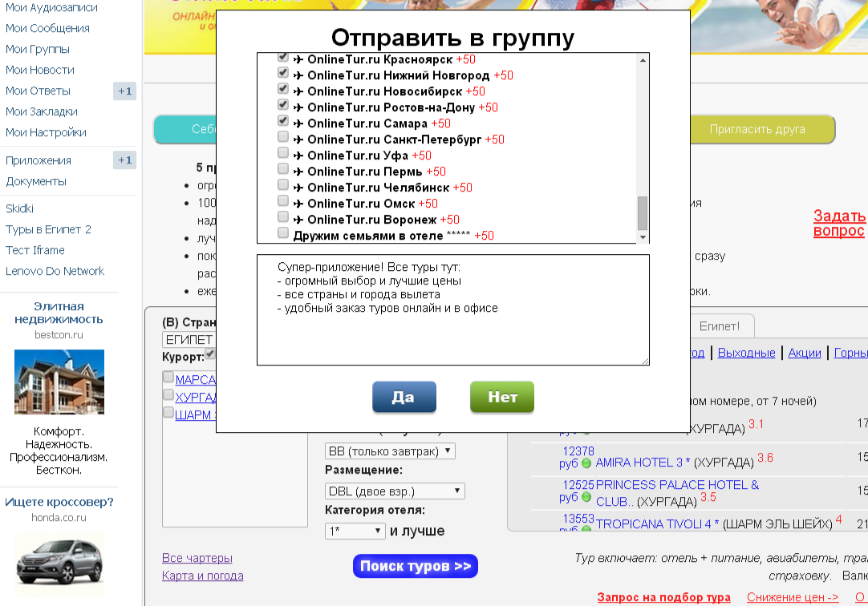Click Задать вопрос link
The height and width of the screenshot is (606, 868).
point(838,224)
